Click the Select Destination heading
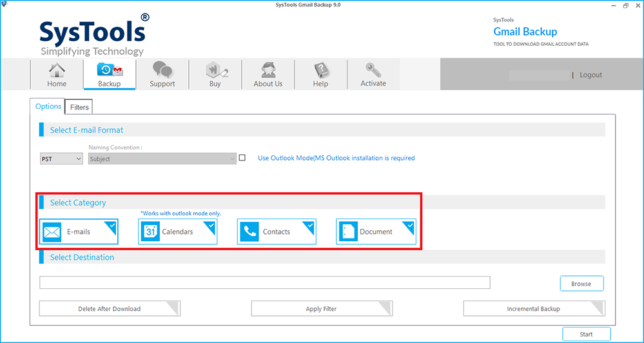Screen dimensions: 644x343 click(x=82, y=257)
